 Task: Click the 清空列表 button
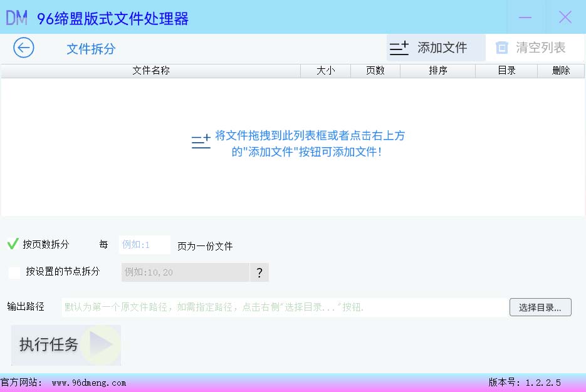pyautogui.click(x=535, y=48)
